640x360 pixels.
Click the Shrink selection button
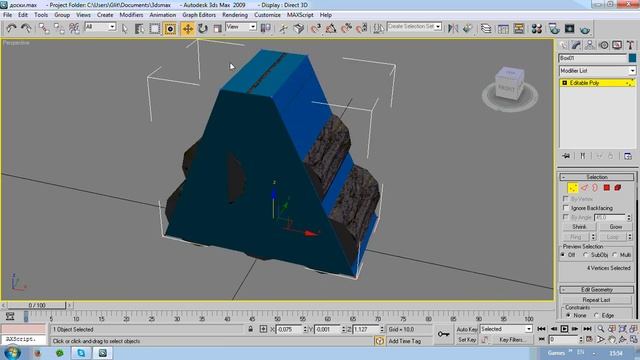579,227
